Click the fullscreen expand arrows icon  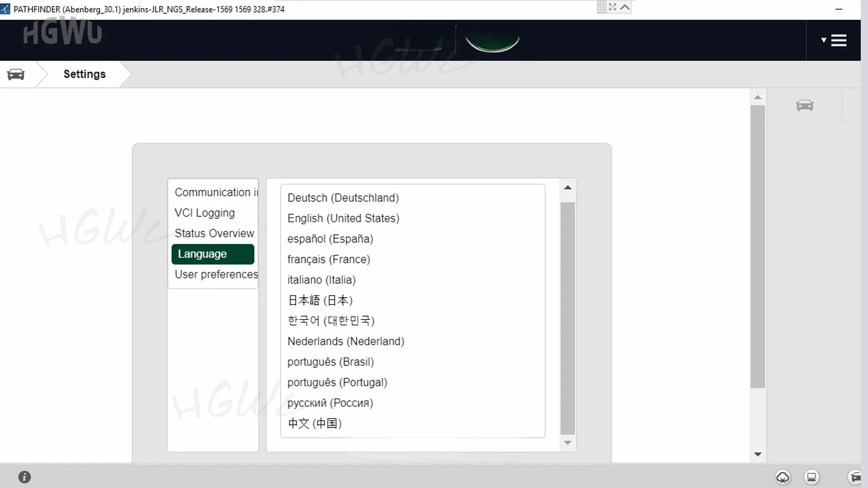click(613, 7)
